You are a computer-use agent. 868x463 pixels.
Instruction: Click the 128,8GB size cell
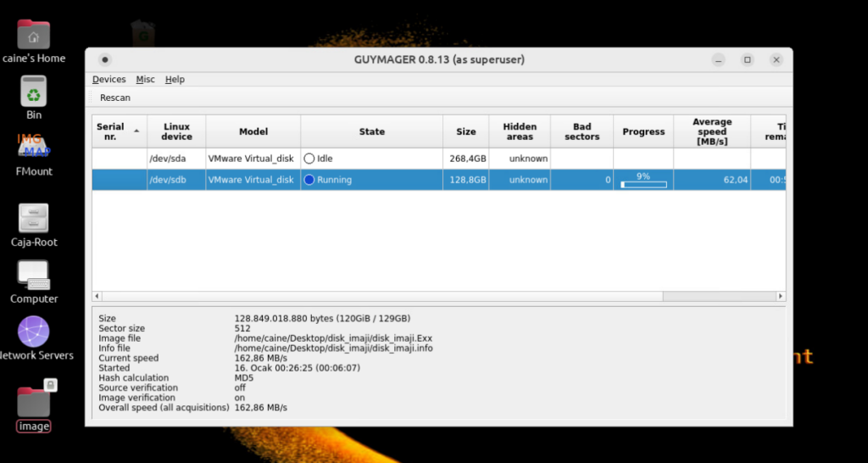tap(466, 180)
